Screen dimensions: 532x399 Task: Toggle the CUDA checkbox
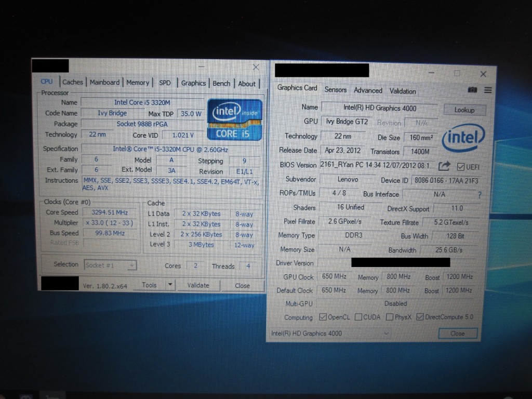[x=358, y=317]
